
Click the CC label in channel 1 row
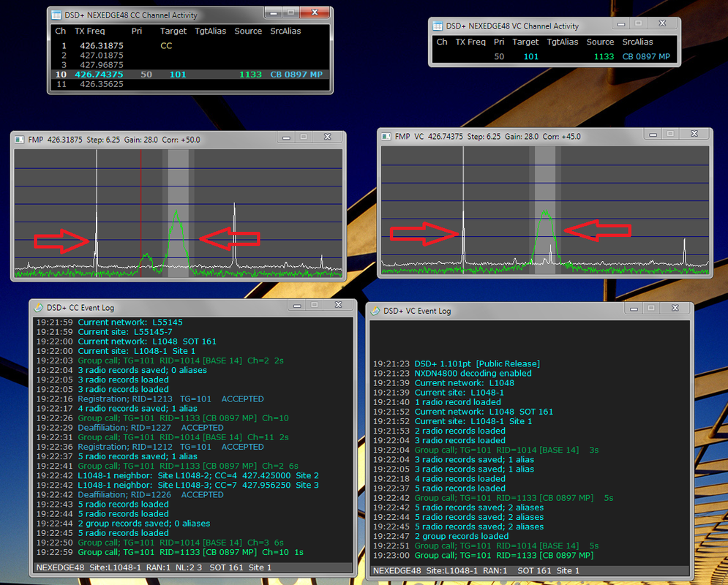166,45
